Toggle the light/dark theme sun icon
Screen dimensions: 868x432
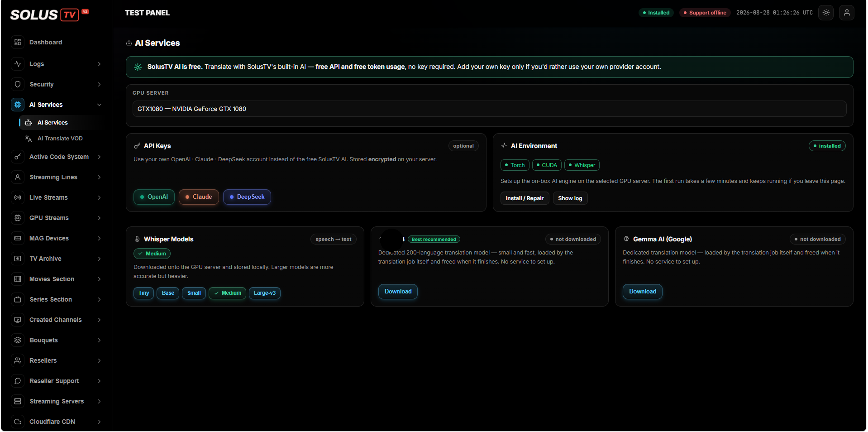pyautogui.click(x=826, y=13)
